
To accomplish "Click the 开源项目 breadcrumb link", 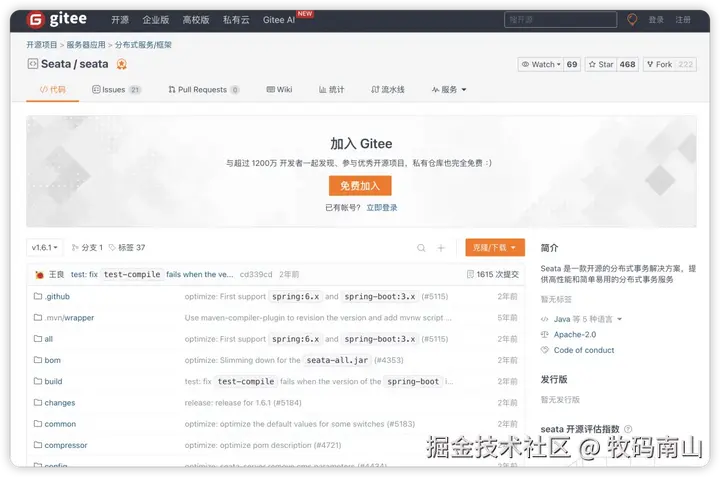I will (x=42, y=45).
